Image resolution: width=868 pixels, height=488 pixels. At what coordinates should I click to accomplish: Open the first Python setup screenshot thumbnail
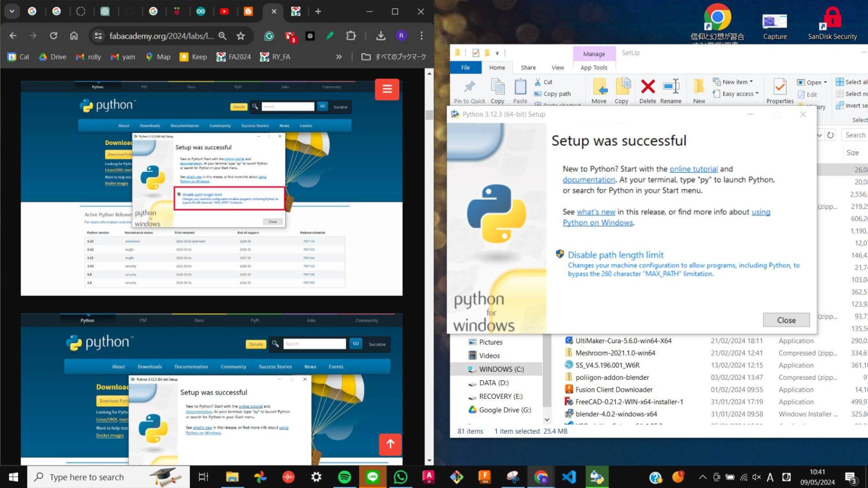[211, 187]
